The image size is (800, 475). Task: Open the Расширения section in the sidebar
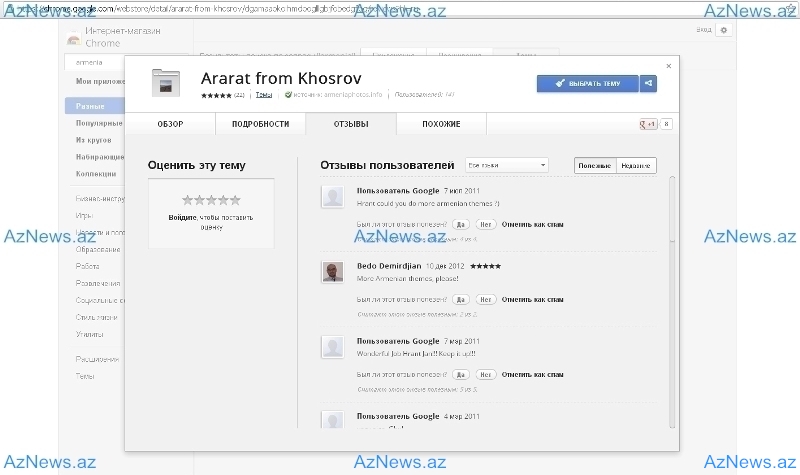[x=97, y=359]
